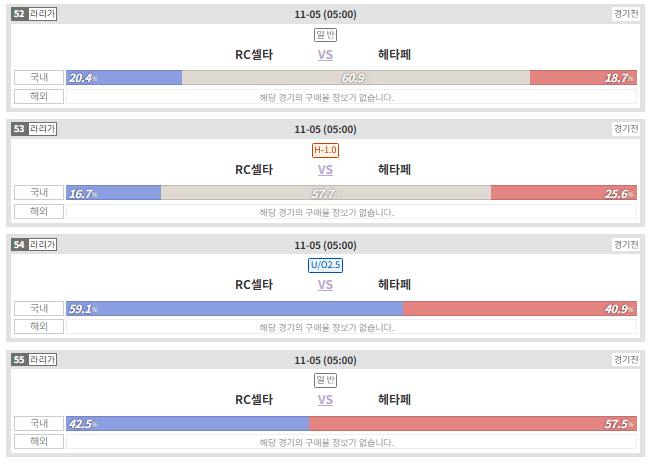Open the VS link in match 53
Screen dimensions: 651x464
(325, 170)
